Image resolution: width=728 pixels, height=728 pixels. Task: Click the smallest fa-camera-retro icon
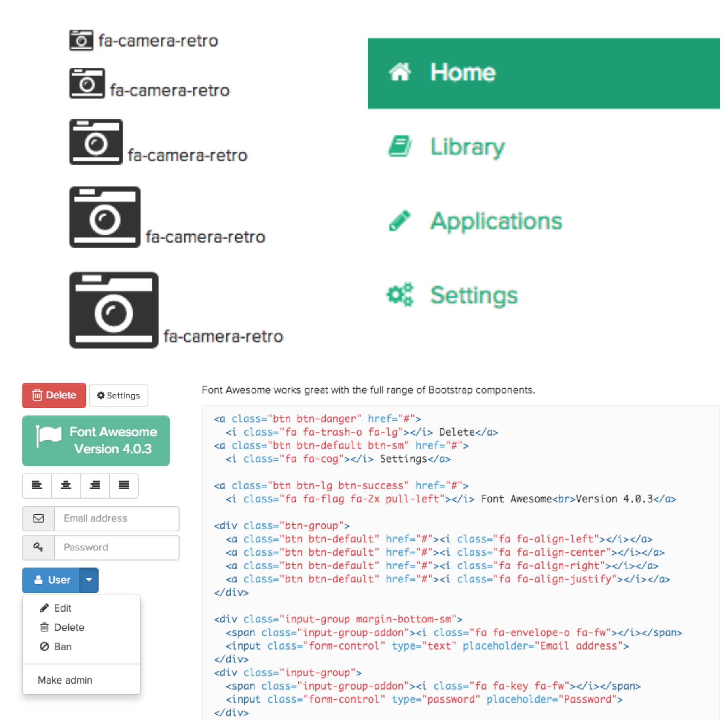pyautogui.click(x=81, y=40)
